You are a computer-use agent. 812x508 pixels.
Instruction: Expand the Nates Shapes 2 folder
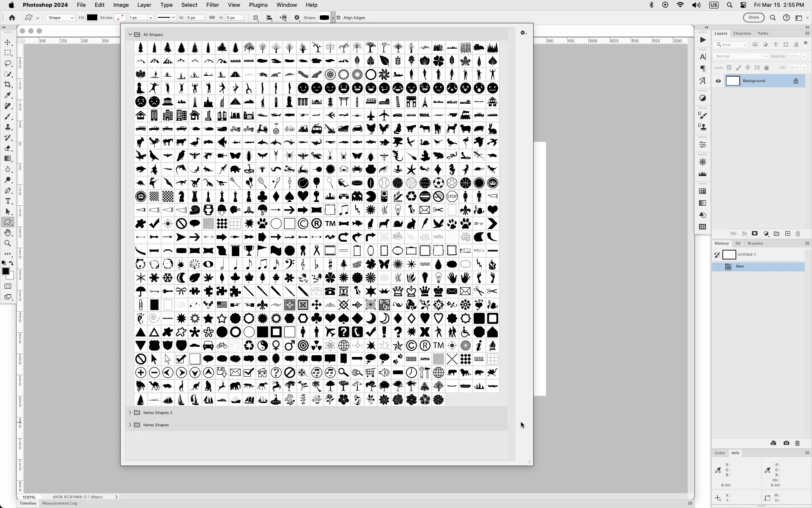click(x=130, y=413)
